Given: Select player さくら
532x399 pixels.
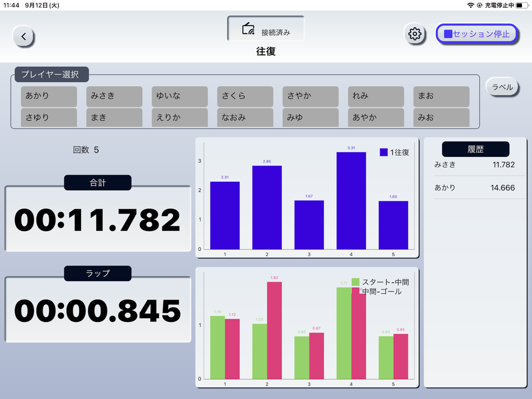Looking at the screenshot, I should (245, 96).
